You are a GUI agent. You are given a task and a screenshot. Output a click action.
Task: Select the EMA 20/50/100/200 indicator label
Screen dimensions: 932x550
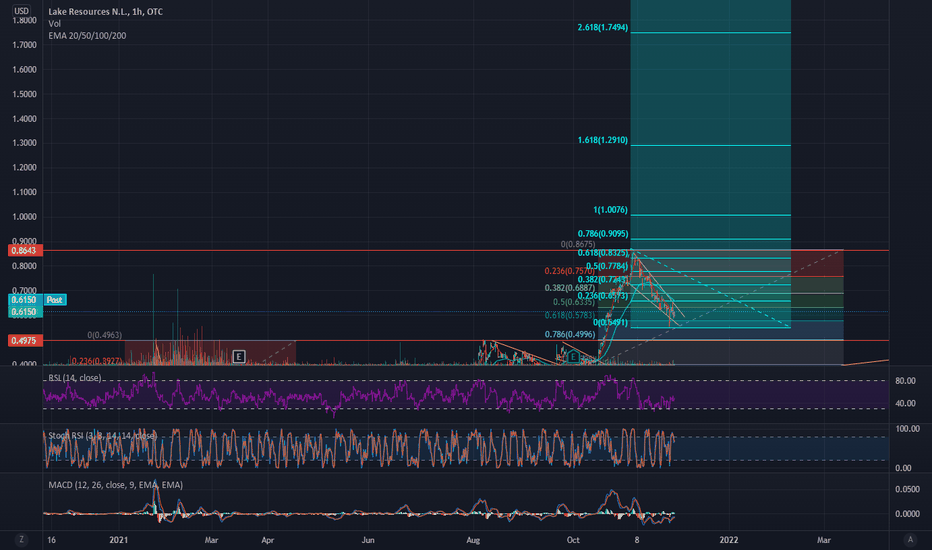(x=87, y=36)
